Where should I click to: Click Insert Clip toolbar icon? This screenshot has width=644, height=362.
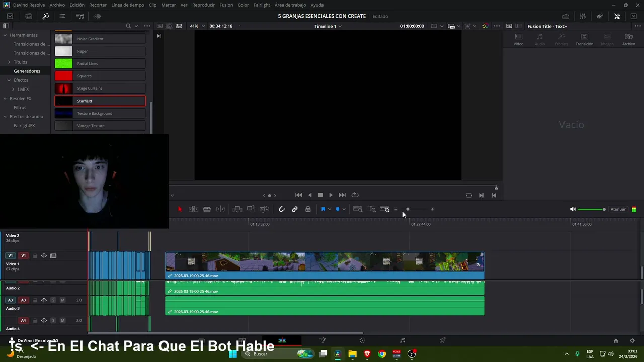coord(237,209)
